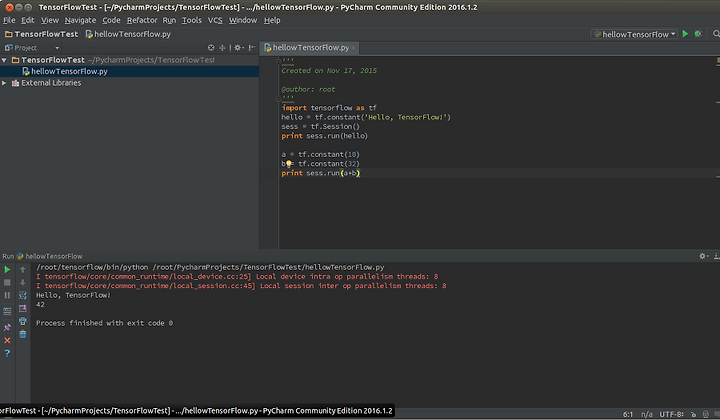Open Search Everywhere magnifier icon
This screenshot has height=420, width=720.
[716, 34]
